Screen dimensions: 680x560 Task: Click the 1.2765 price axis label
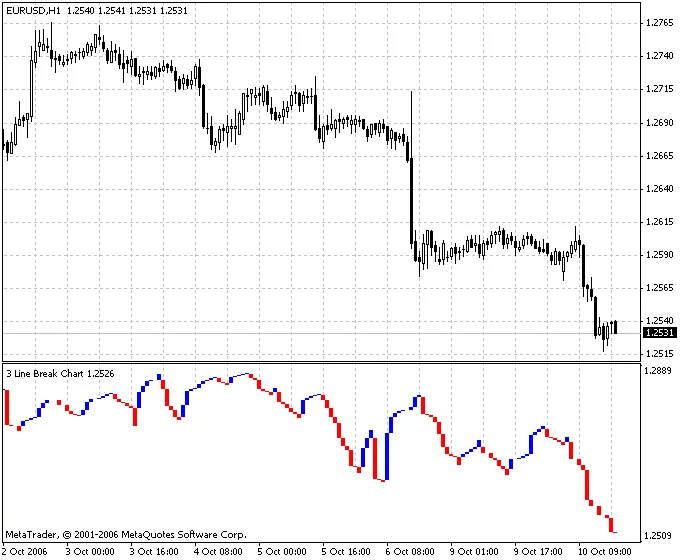[659, 23]
